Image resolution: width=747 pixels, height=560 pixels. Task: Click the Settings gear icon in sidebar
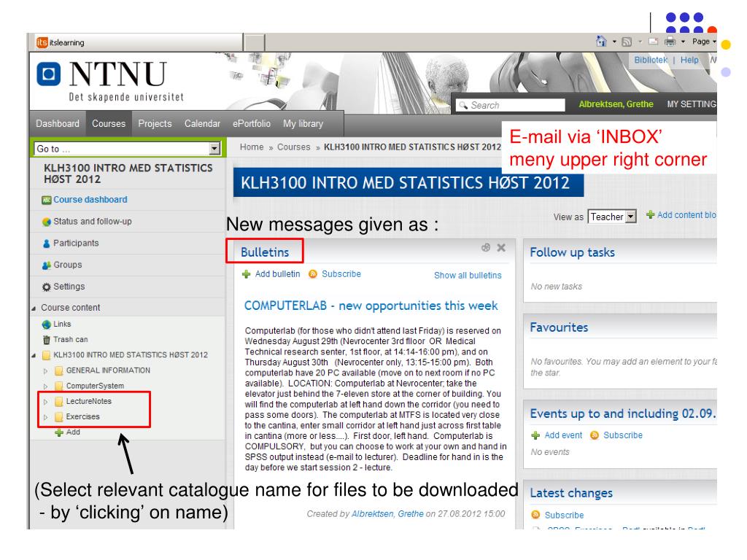(x=46, y=287)
